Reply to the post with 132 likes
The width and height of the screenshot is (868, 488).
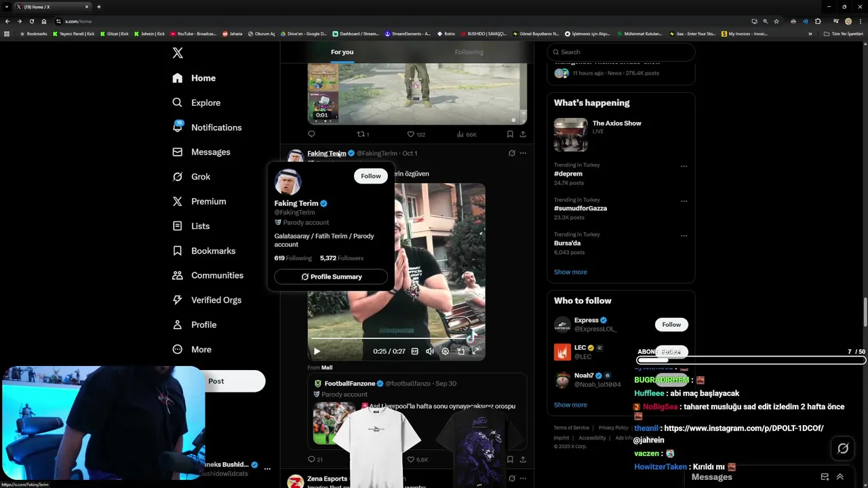311,134
